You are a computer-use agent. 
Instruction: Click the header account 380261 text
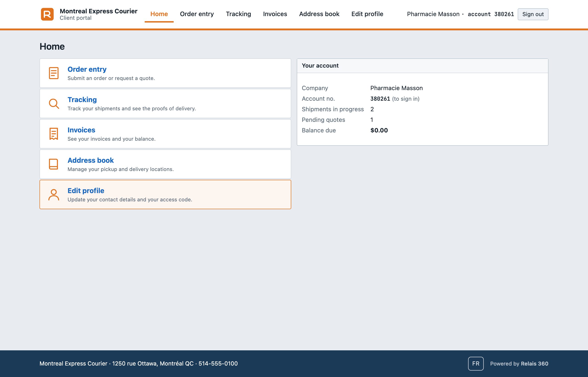tap(491, 14)
